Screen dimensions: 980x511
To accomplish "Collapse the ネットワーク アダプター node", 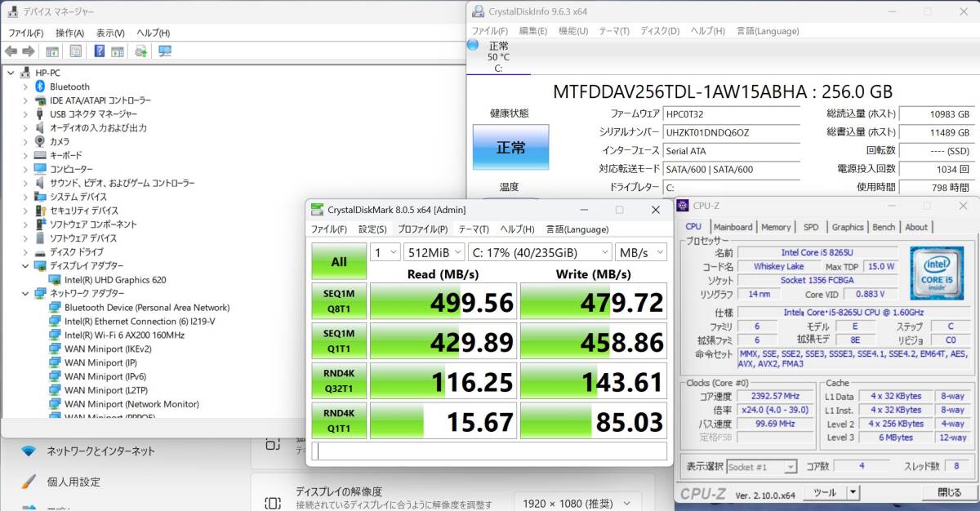I will [25, 293].
